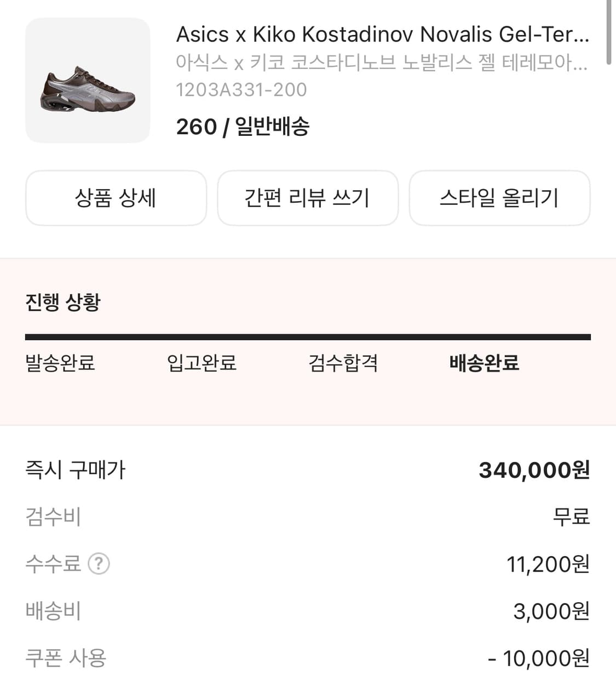Click the vertical scrollbar at right edge
The height and width of the screenshot is (692, 616).
point(609,33)
